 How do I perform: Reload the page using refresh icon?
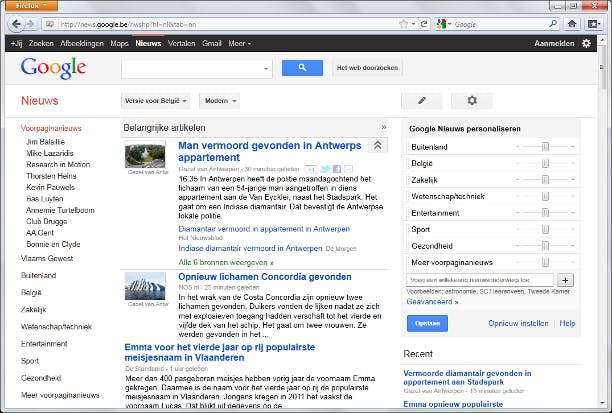click(424, 24)
